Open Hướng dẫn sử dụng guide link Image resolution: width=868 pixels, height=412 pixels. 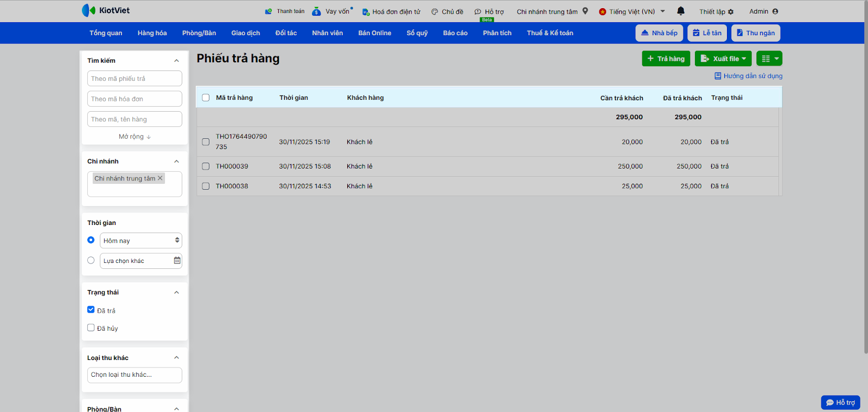pyautogui.click(x=749, y=76)
